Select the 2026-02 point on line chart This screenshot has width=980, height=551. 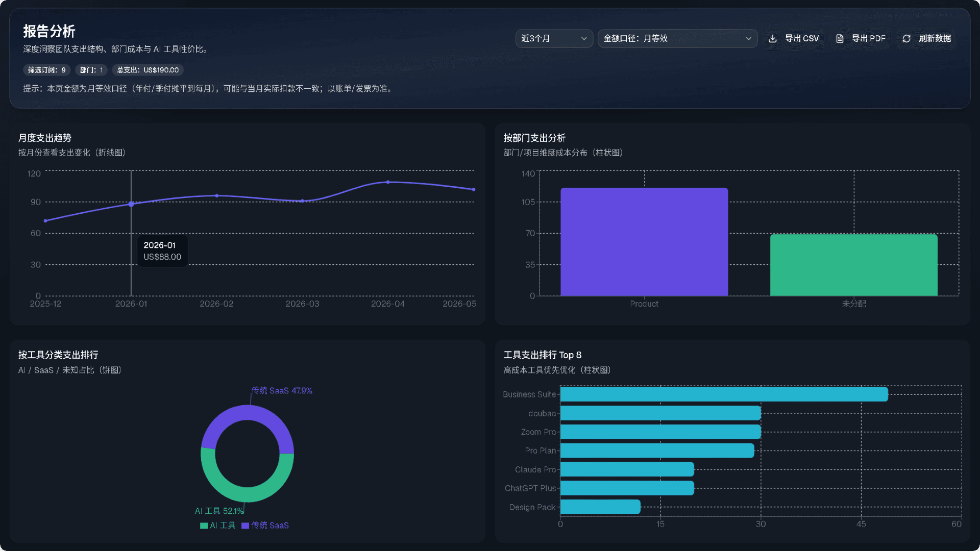coord(217,195)
